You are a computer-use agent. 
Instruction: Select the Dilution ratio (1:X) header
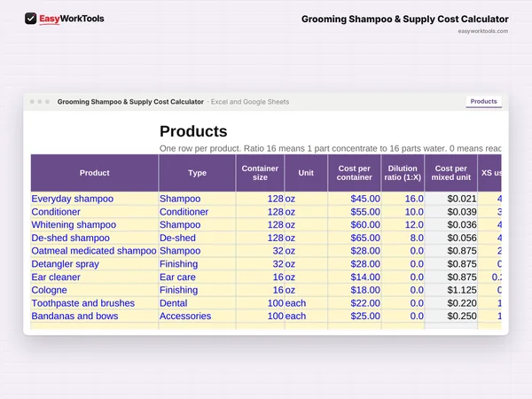pos(403,173)
